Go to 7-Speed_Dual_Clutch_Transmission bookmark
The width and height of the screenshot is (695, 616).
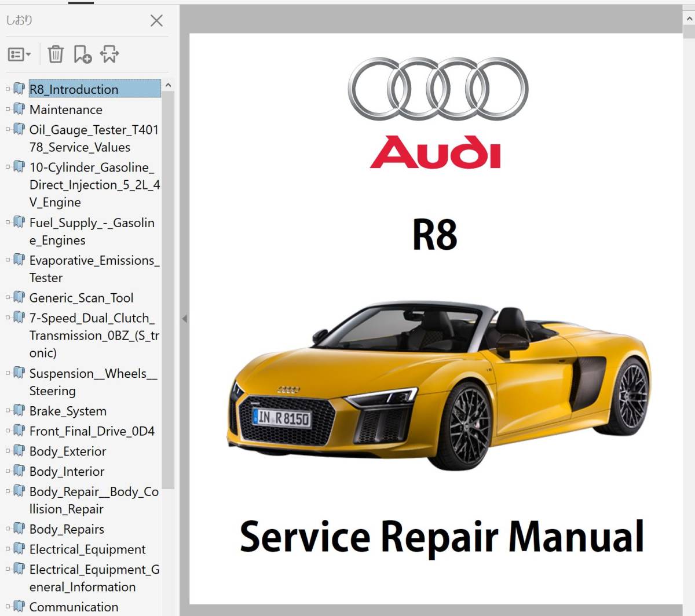[94, 336]
